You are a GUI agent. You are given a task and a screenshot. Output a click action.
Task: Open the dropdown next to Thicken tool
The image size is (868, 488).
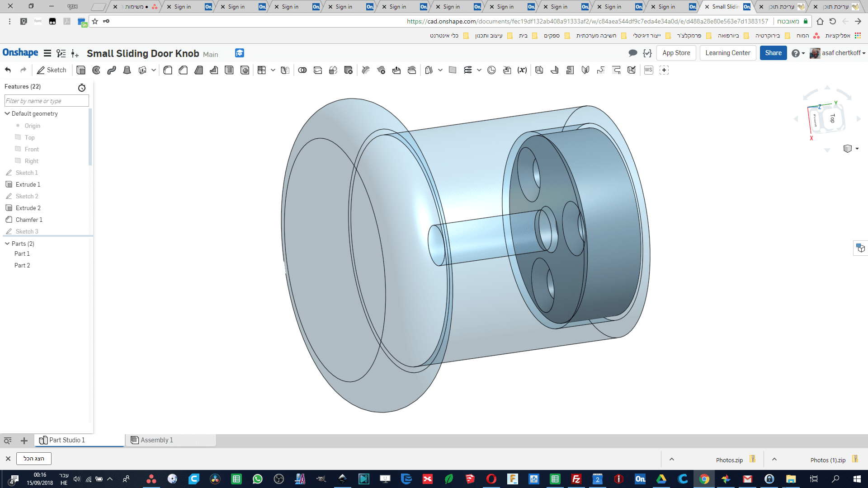pyautogui.click(x=154, y=70)
